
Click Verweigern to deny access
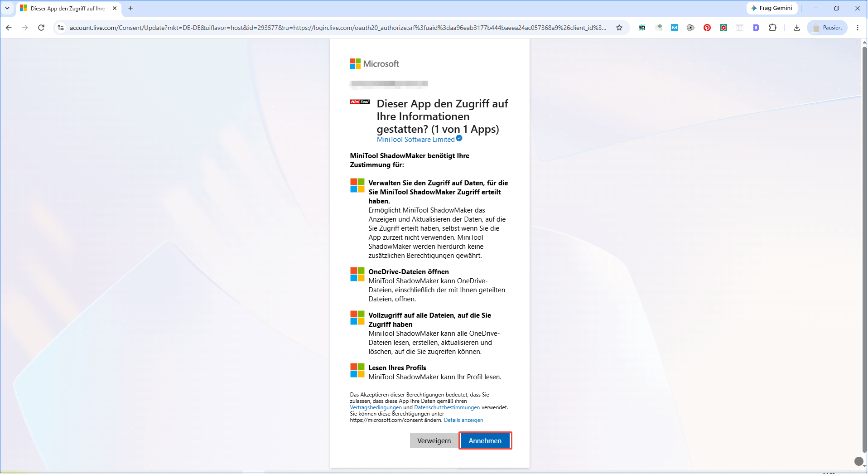[434, 440]
